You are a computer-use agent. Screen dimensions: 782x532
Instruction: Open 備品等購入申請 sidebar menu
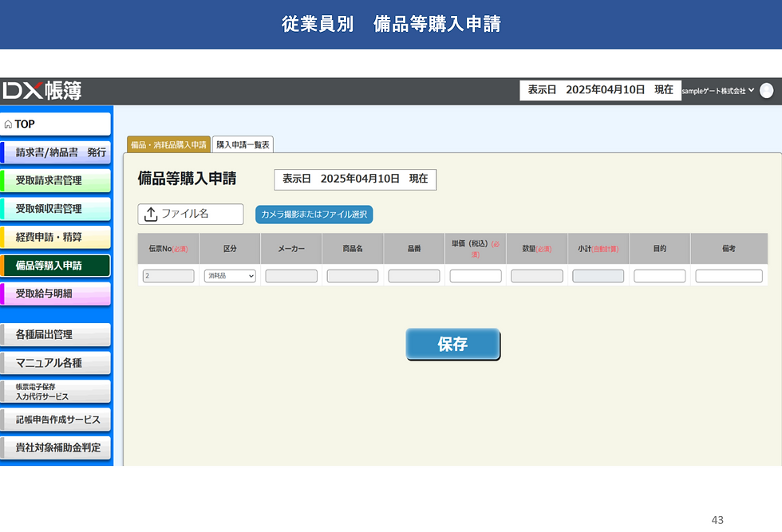pyautogui.click(x=55, y=266)
